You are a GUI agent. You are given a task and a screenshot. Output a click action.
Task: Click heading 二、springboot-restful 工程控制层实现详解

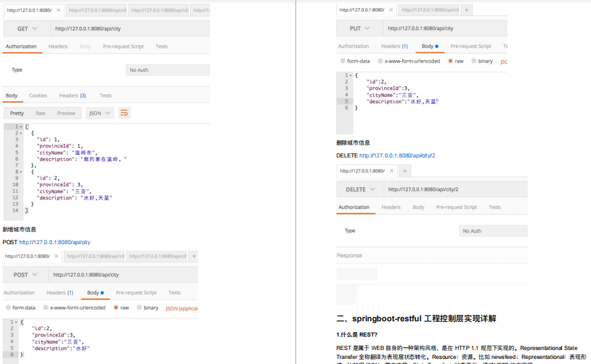(416, 319)
